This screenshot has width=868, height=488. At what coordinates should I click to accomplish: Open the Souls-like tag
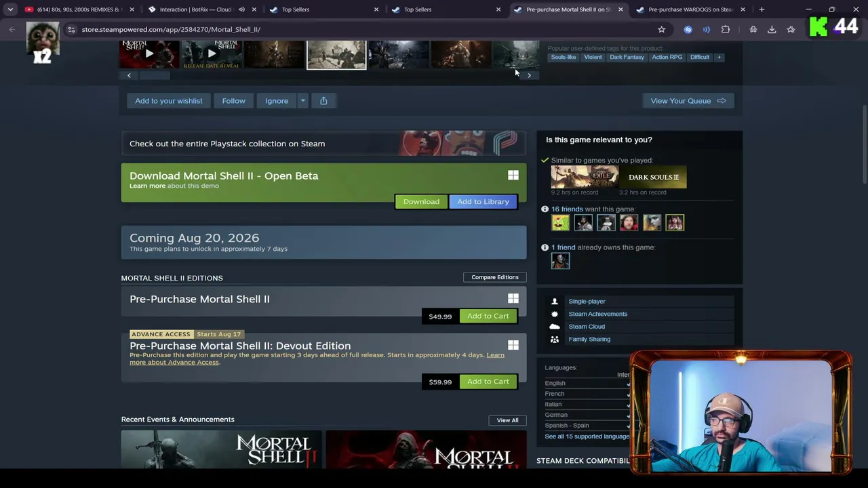[563, 57]
